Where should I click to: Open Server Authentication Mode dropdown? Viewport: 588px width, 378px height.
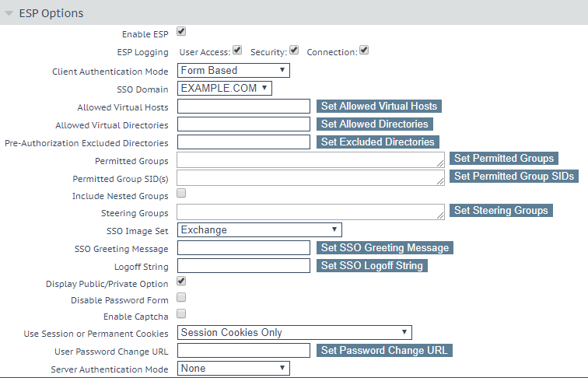233,368
